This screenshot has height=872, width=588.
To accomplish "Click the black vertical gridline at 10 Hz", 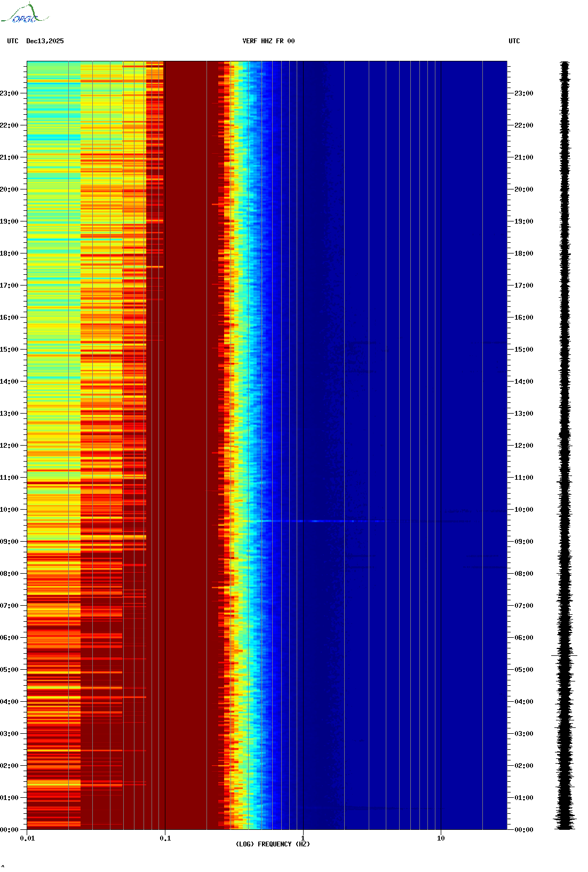I will click(x=441, y=427).
